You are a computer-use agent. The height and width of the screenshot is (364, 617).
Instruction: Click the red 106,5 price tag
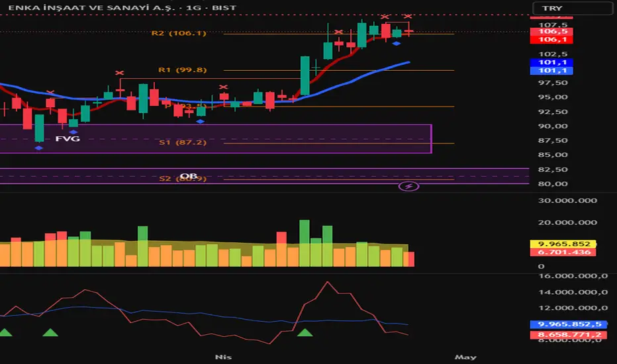(551, 31)
